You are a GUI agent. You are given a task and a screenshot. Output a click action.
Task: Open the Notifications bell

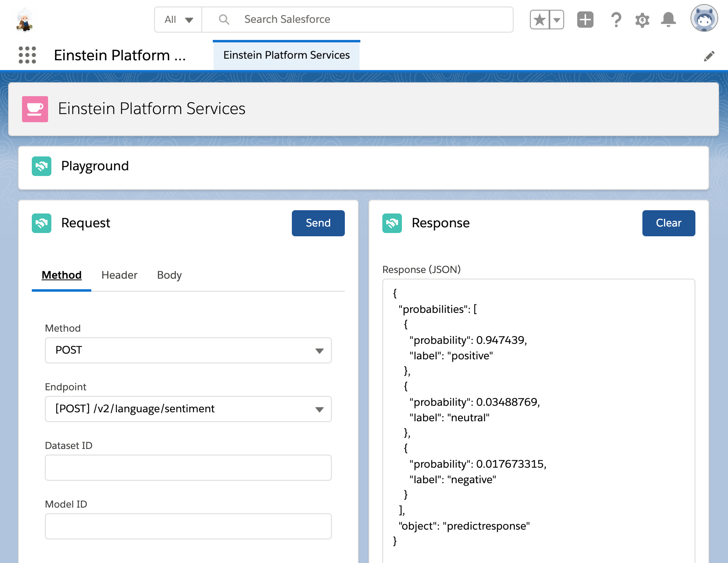[668, 20]
